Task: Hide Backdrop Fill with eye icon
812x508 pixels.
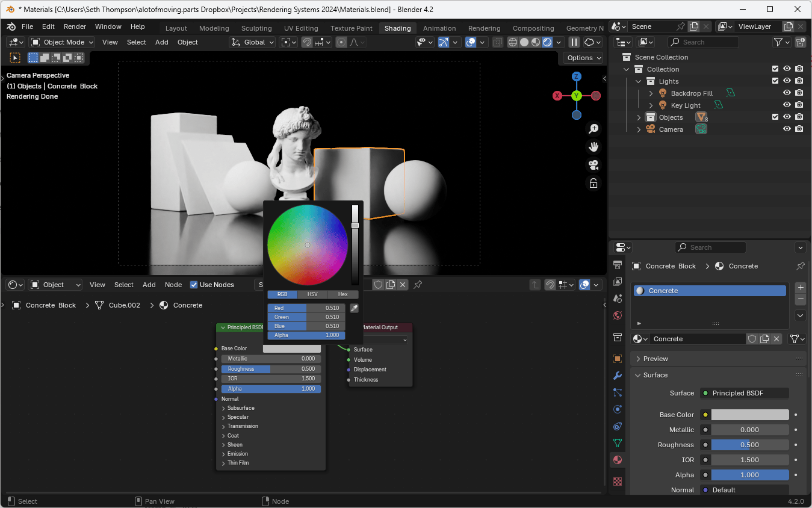Action: pyautogui.click(x=787, y=93)
